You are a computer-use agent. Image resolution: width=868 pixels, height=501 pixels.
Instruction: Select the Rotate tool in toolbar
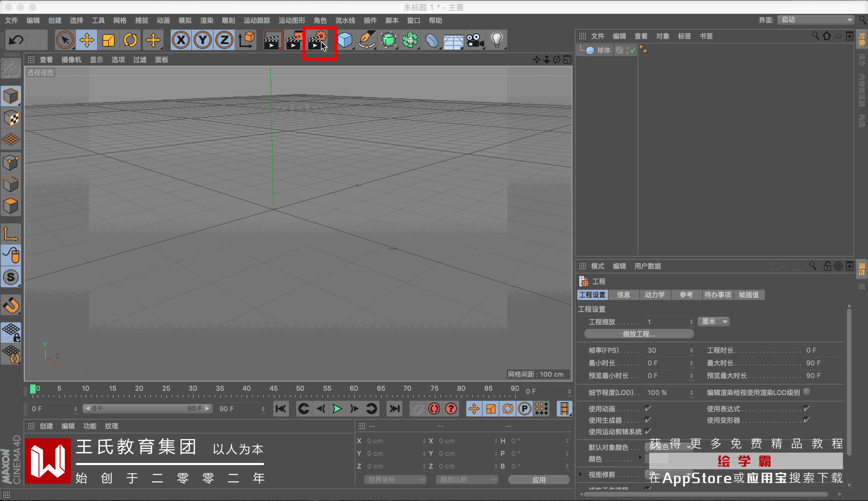[130, 40]
